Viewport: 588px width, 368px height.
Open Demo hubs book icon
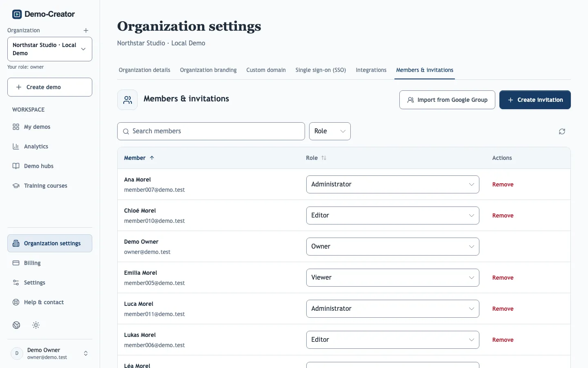pos(16,166)
